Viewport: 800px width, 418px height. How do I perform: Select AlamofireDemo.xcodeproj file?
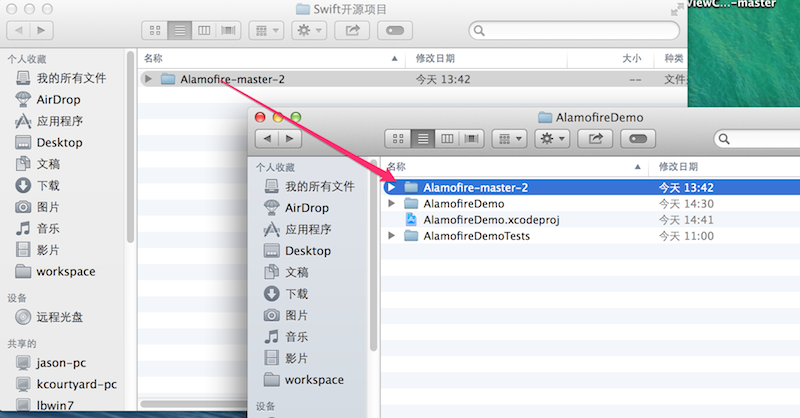click(491, 220)
